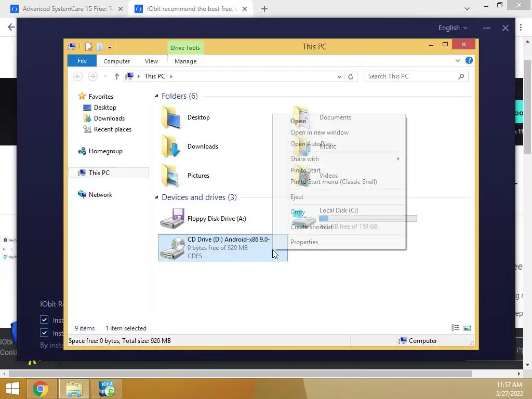This screenshot has height=399, width=532.
Task: Open Chrome tab search chevron
Action: (467, 9)
